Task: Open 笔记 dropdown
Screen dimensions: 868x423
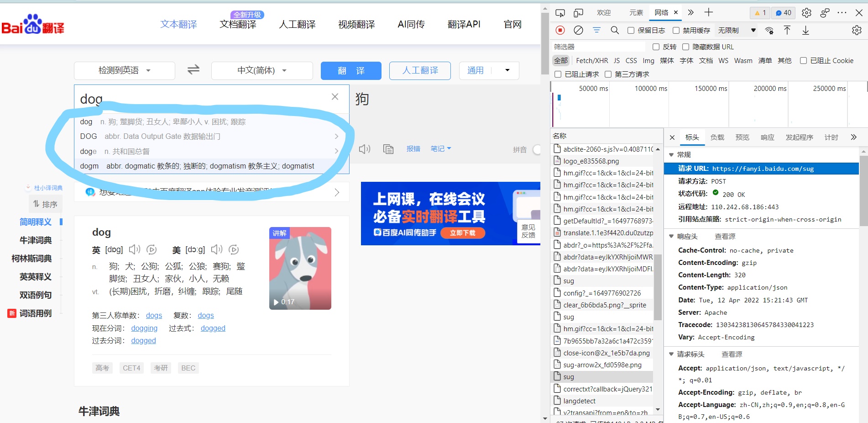Action: tap(440, 148)
